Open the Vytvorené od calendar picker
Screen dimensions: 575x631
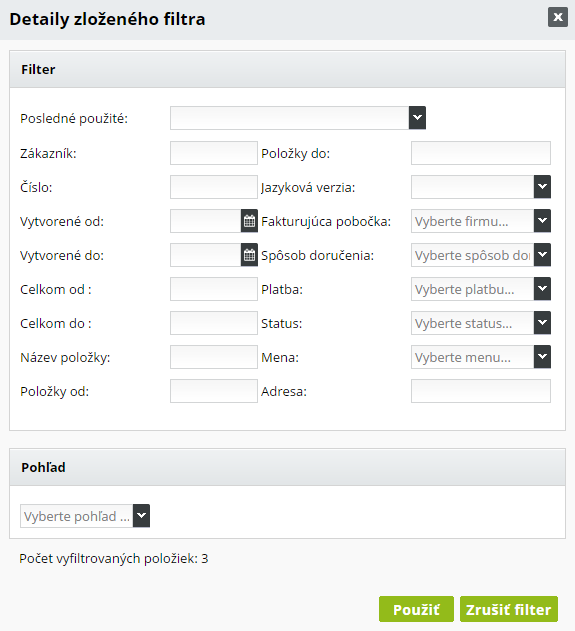(x=249, y=221)
